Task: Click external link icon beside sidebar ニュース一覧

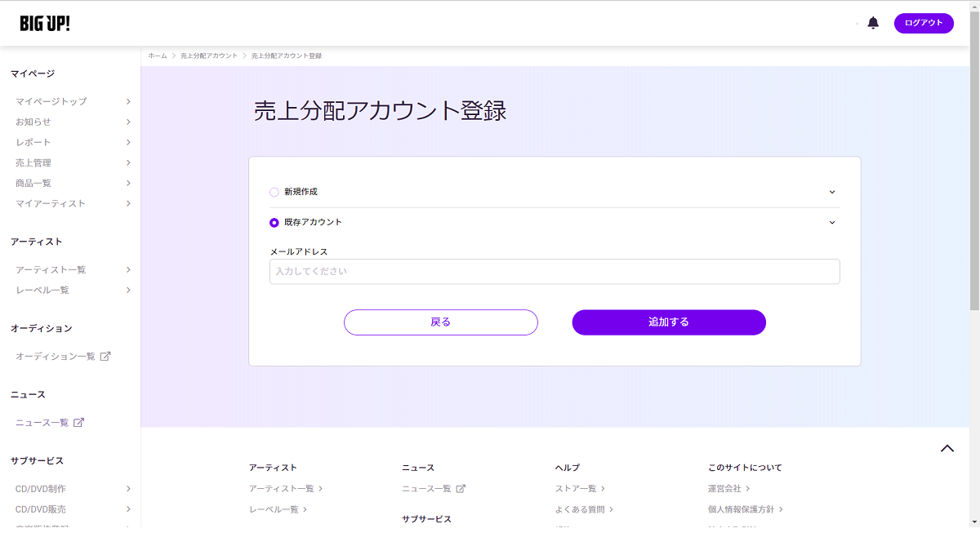Action: click(79, 423)
